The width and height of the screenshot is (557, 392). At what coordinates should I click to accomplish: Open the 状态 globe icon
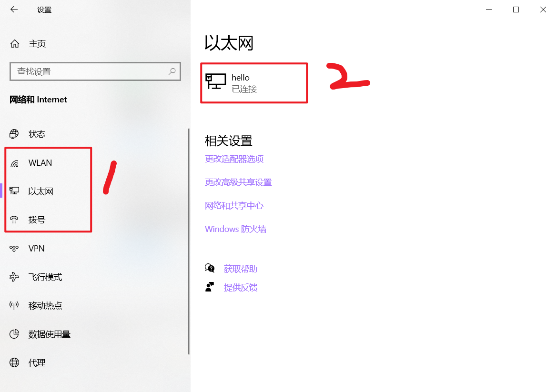pos(14,134)
